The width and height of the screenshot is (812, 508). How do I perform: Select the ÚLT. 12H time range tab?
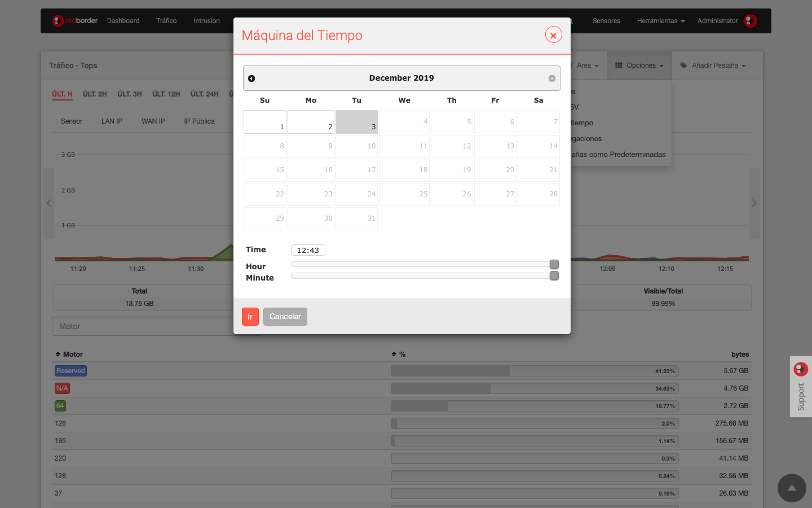pyautogui.click(x=166, y=94)
